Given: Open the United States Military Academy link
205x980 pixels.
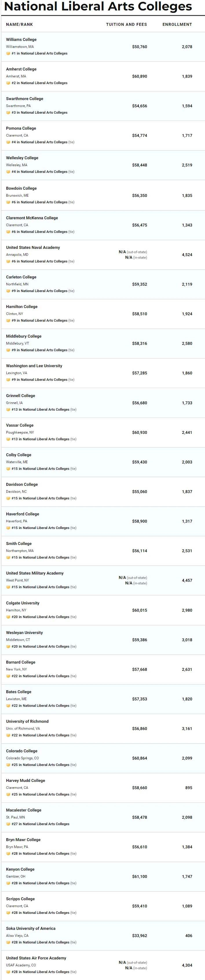Looking at the screenshot, I should tap(34, 573).
